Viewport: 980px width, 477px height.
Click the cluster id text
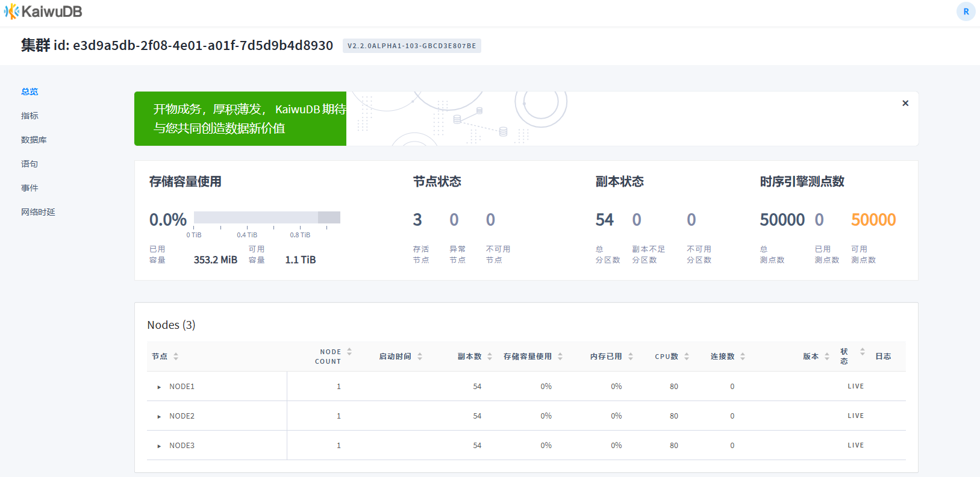click(177, 45)
